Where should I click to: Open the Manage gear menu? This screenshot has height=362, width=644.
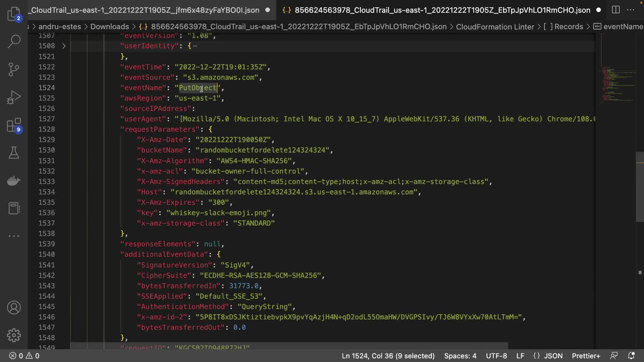[14, 335]
